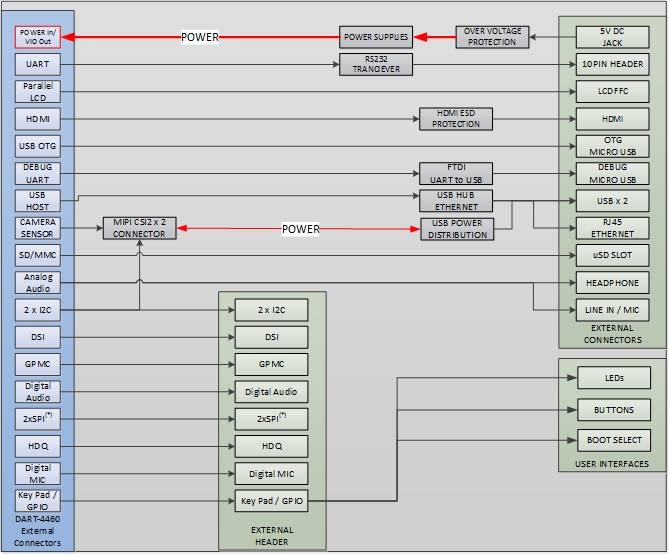Select the LINE IN / MIC connector box
The height and width of the screenshot is (555, 669).
[612, 310]
